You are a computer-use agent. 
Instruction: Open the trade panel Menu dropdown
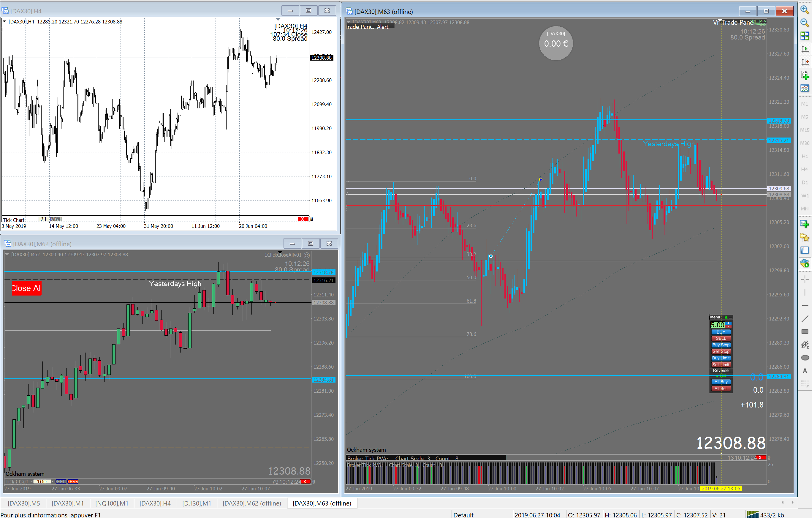715,317
